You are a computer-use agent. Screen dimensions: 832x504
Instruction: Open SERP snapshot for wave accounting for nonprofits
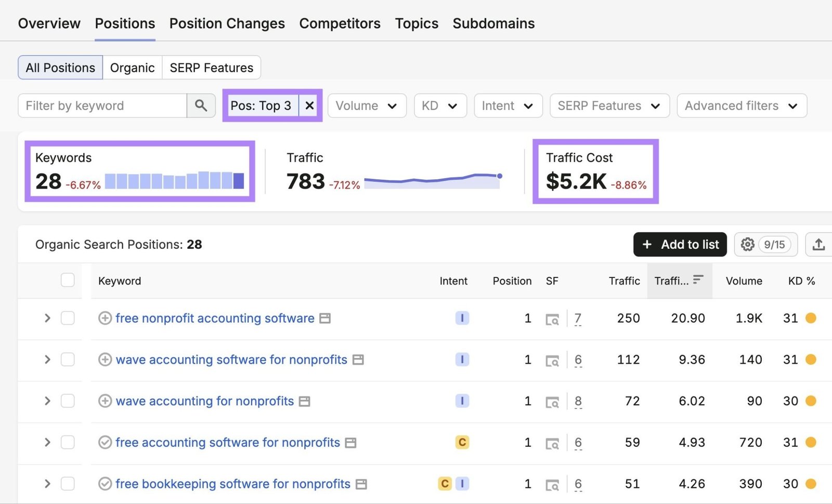click(305, 401)
